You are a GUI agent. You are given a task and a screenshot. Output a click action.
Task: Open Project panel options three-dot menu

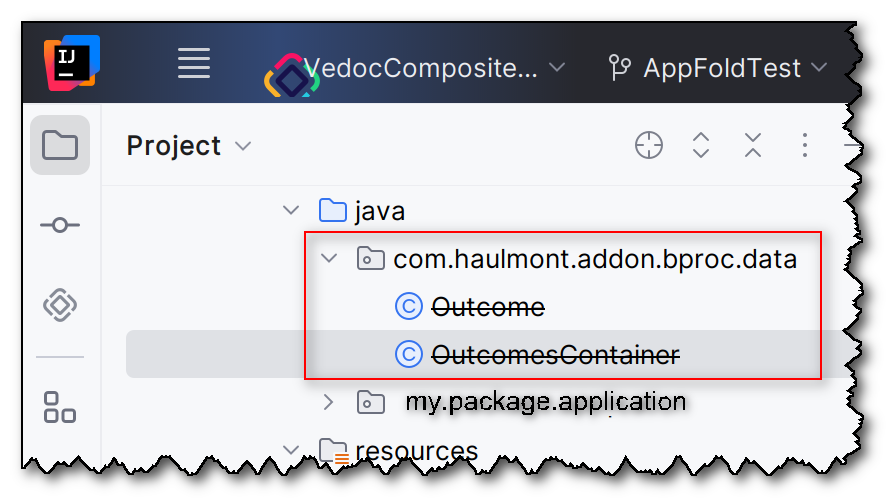click(x=805, y=146)
